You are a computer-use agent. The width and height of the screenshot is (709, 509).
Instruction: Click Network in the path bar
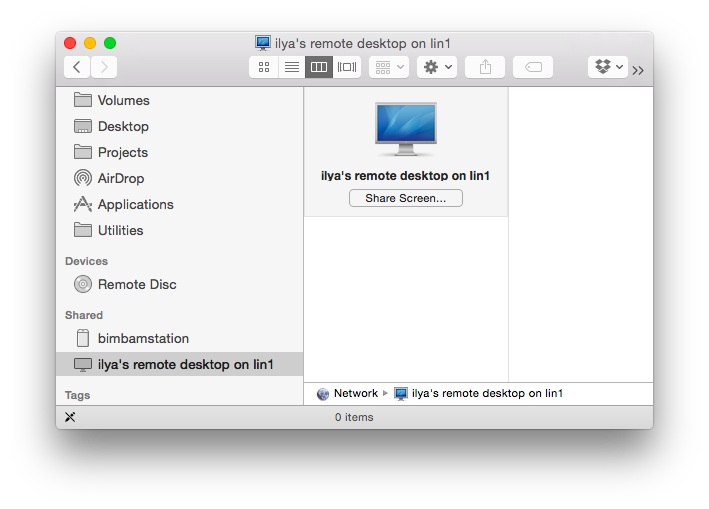pyautogui.click(x=347, y=393)
